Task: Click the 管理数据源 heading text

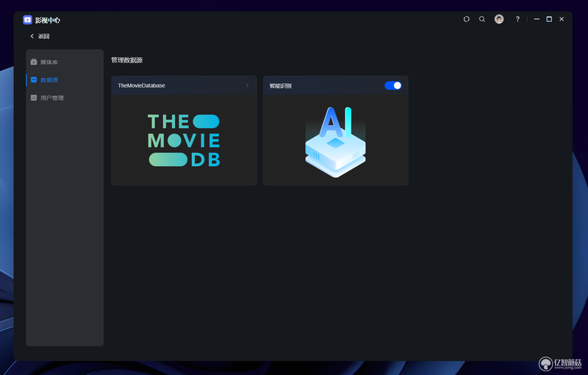Action: pyautogui.click(x=126, y=60)
